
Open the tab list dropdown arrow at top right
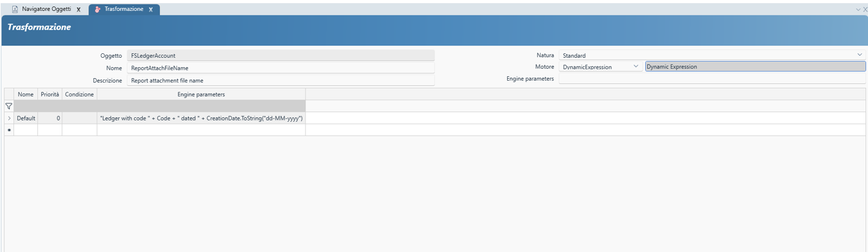pyautogui.click(x=858, y=10)
